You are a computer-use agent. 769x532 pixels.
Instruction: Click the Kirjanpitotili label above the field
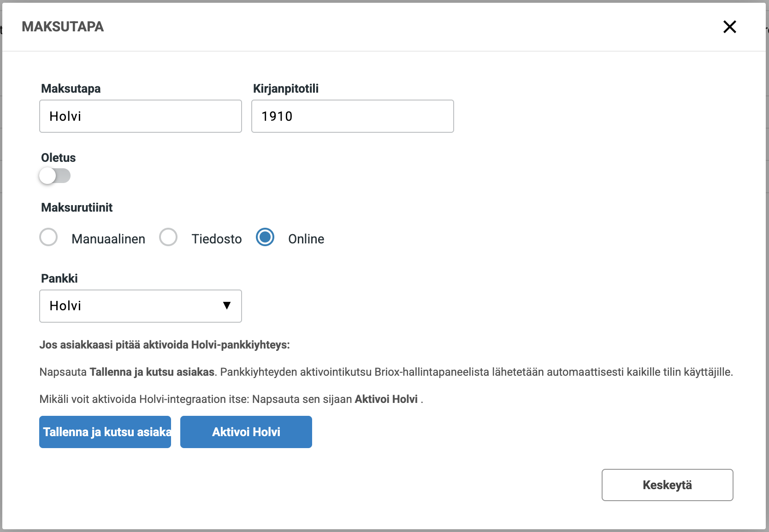(x=286, y=89)
